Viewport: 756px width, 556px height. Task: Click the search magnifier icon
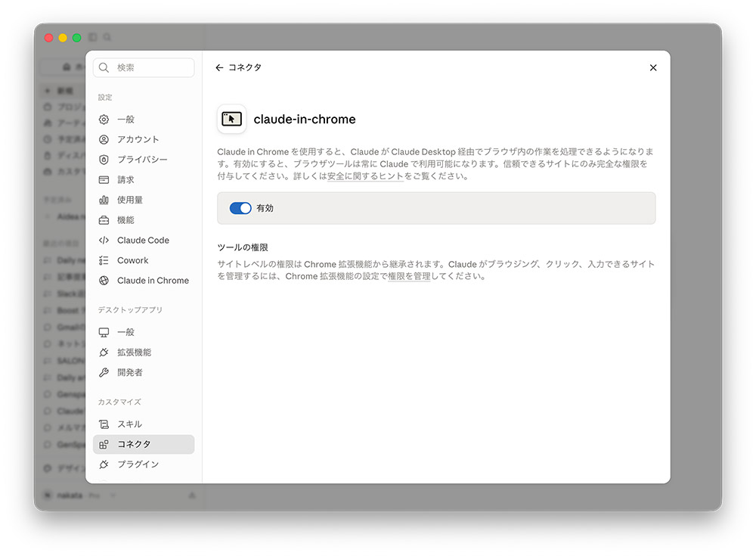point(104,67)
